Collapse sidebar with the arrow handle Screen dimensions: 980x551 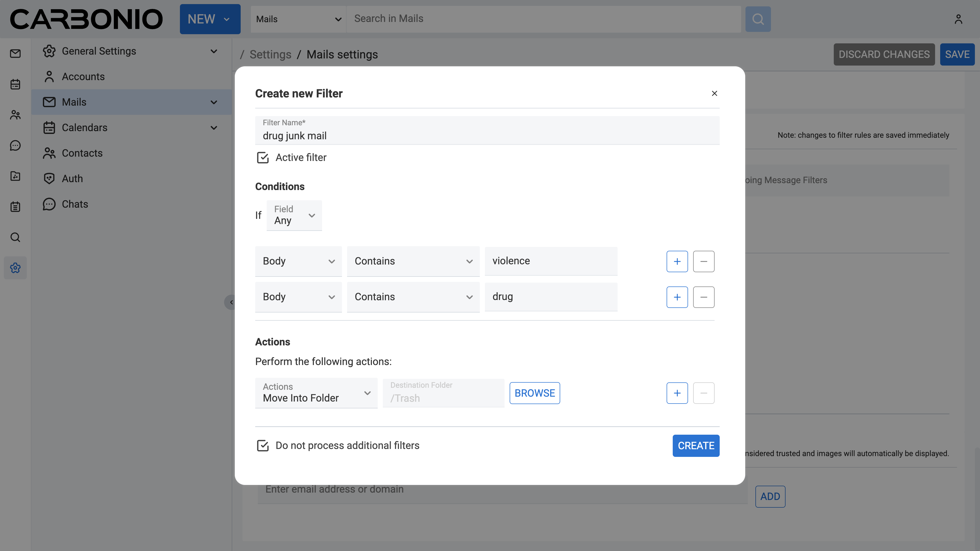pos(231,302)
